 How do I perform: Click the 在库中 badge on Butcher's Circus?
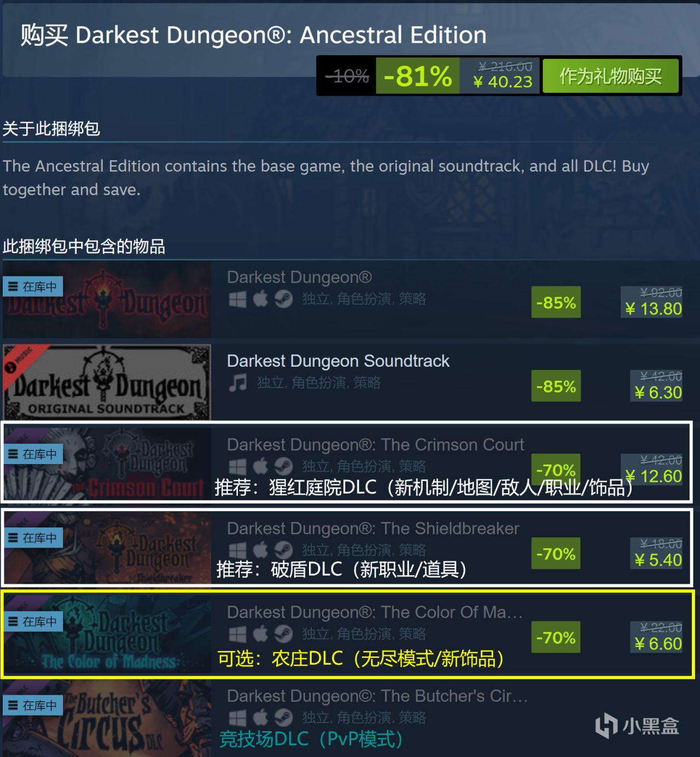(x=33, y=706)
